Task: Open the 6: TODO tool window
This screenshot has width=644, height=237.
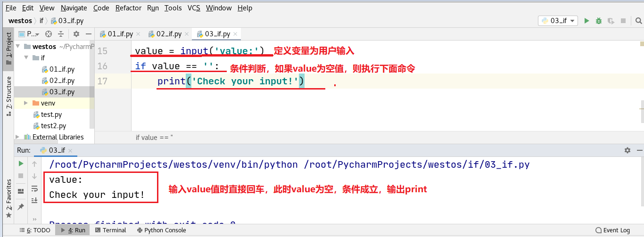Action: [x=35, y=230]
